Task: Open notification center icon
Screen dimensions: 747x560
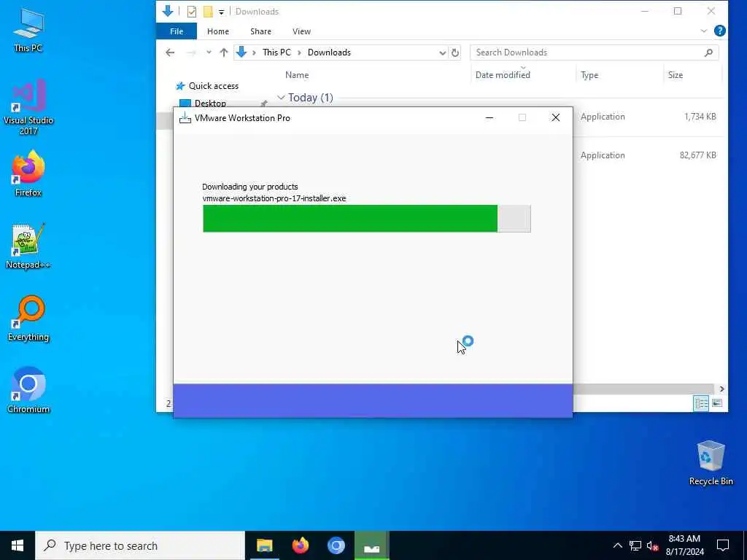Action: click(723, 545)
